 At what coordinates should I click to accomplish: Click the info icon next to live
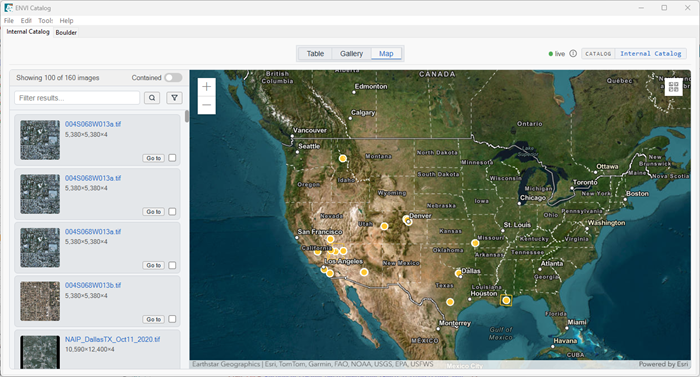coord(573,54)
